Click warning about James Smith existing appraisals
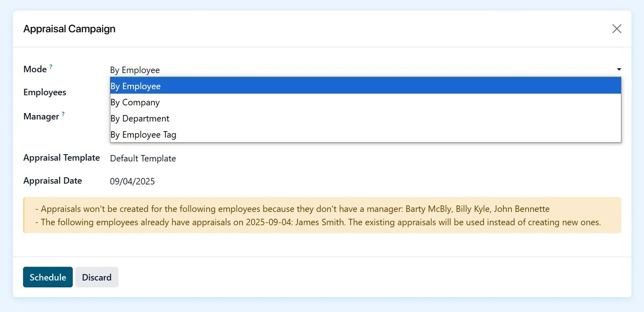 [318, 222]
